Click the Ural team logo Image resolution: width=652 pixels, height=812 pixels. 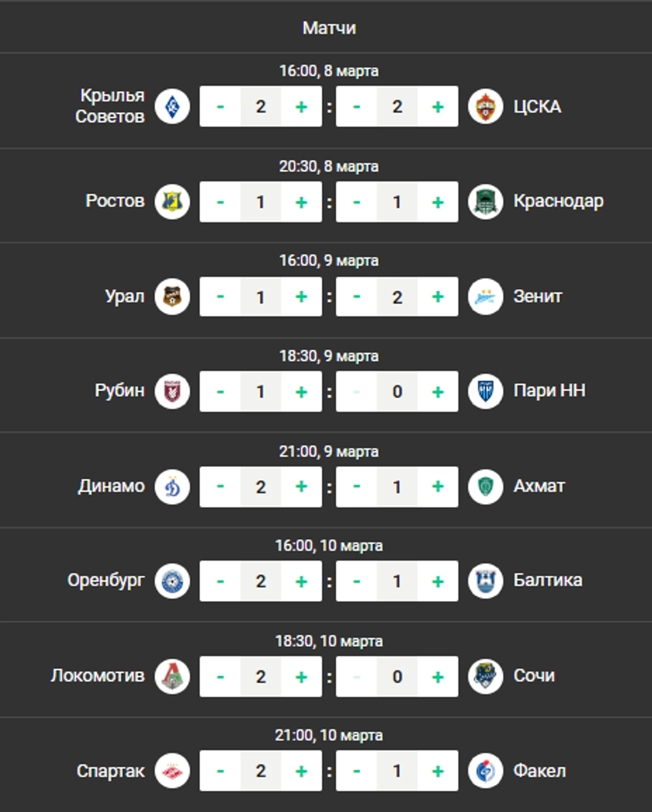tap(172, 297)
